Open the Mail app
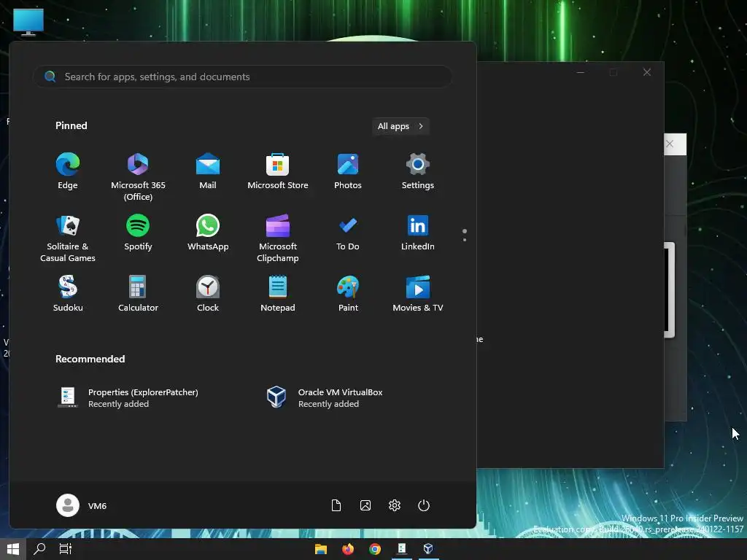 (208, 171)
